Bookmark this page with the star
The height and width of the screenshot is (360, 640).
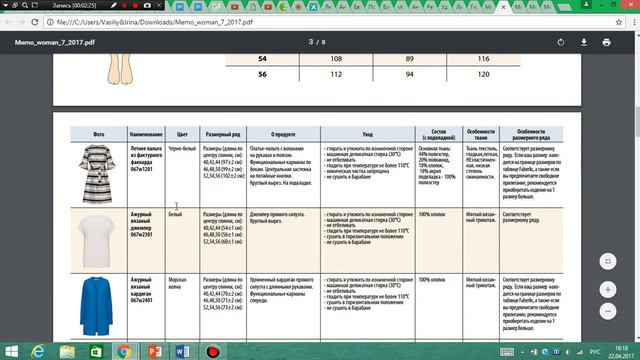[619, 22]
